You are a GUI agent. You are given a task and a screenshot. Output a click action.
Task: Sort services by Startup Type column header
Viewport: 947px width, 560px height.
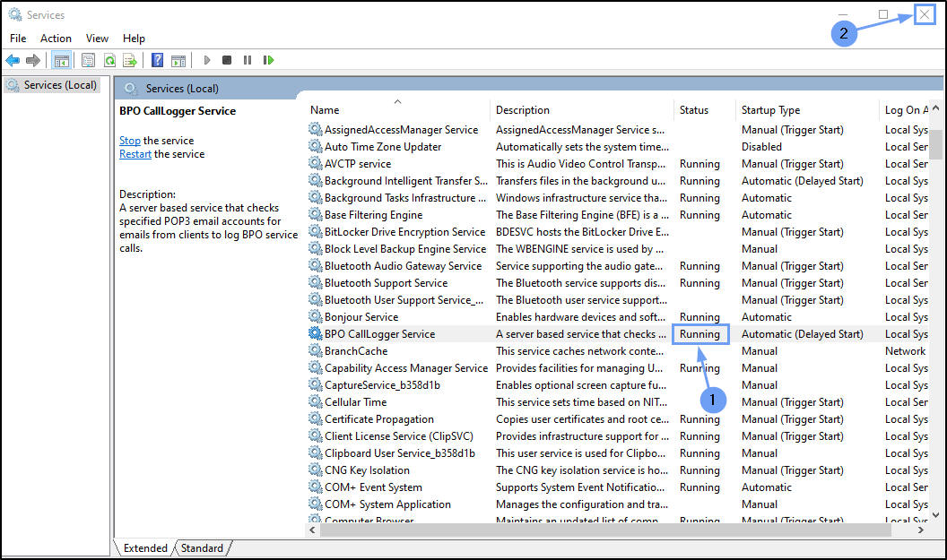click(770, 110)
